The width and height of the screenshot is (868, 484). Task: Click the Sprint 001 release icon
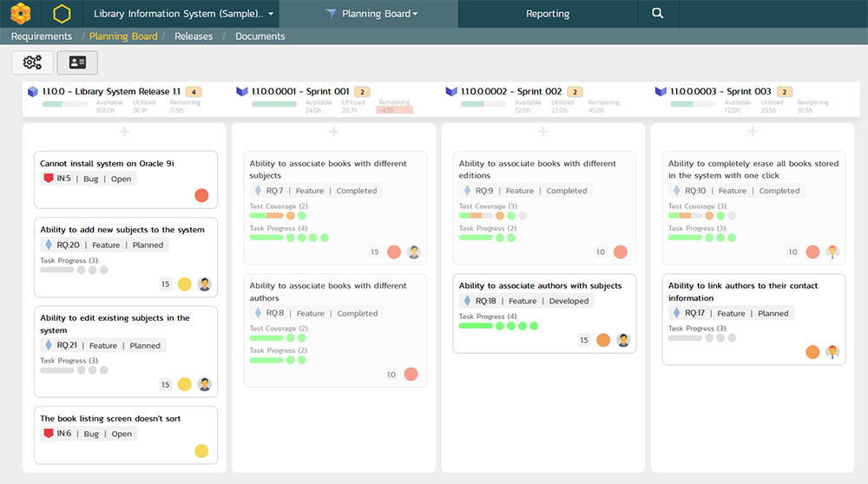tap(242, 91)
